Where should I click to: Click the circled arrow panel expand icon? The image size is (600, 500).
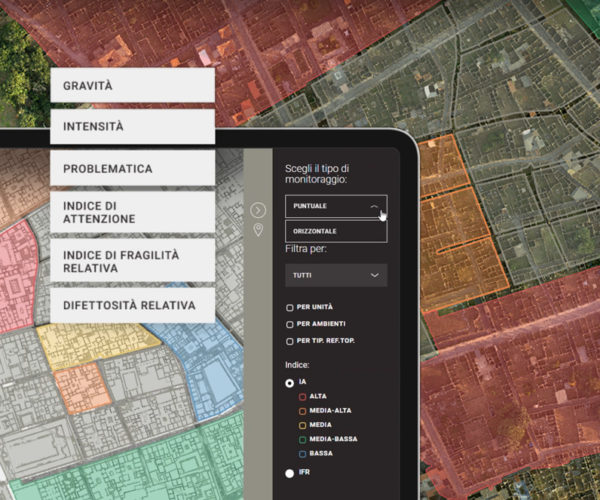[258, 210]
